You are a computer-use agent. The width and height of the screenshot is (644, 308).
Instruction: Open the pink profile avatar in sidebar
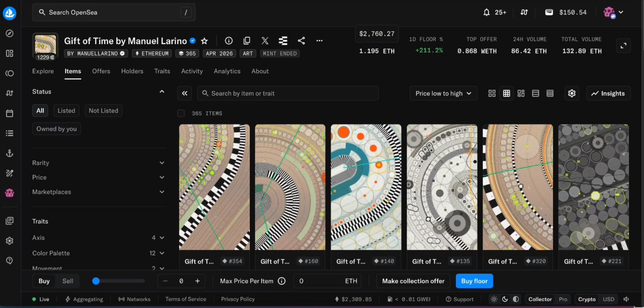(10, 192)
